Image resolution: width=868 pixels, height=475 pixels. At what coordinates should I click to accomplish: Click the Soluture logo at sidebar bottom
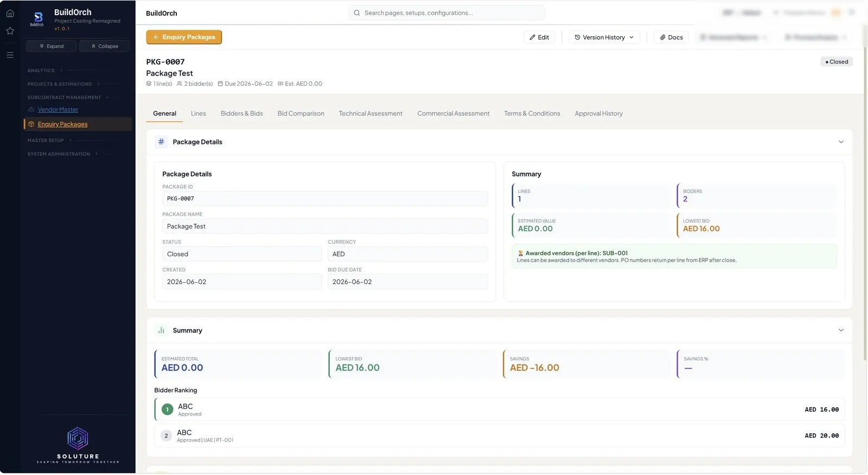click(x=78, y=445)
